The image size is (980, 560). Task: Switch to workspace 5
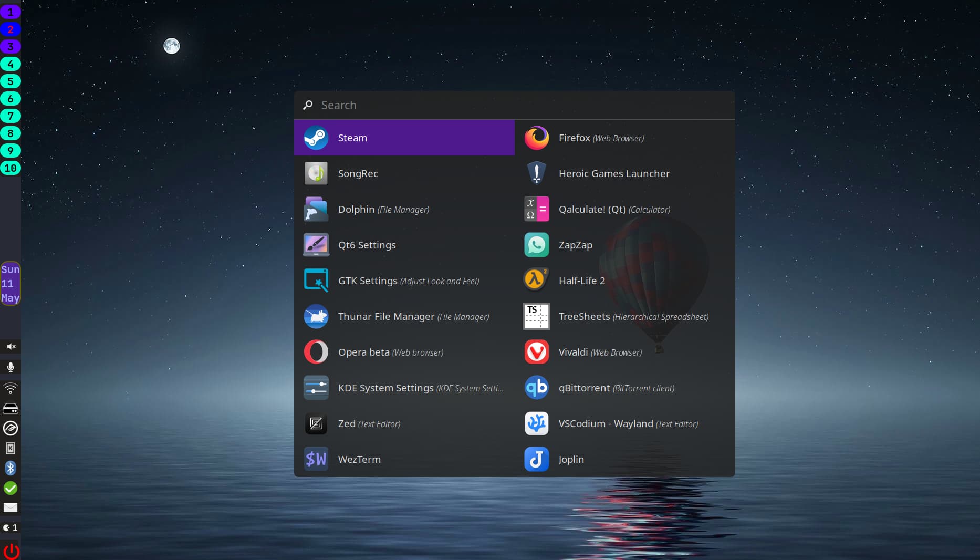(11, 81)
